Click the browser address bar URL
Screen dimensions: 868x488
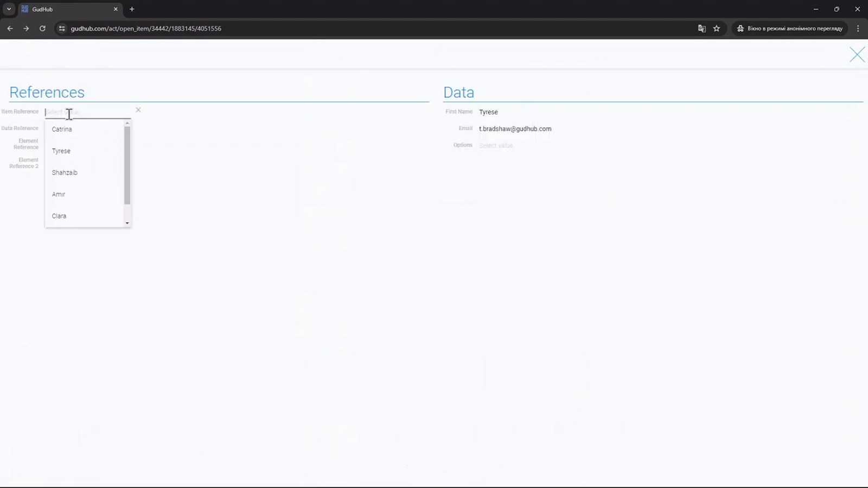pos(146,28)
